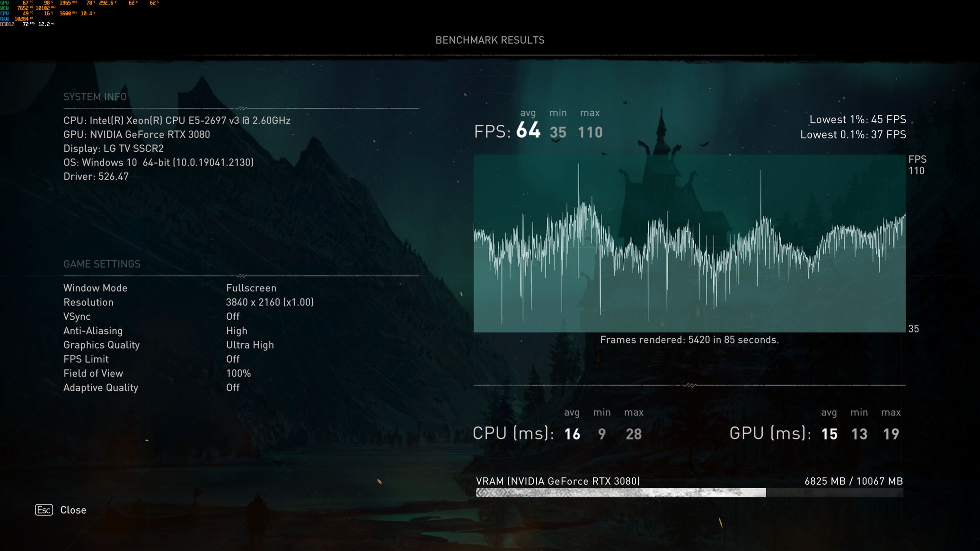Click the Resolution 3840 x 2160 value
Screen dimensions: 980x551
coord(269,302)
